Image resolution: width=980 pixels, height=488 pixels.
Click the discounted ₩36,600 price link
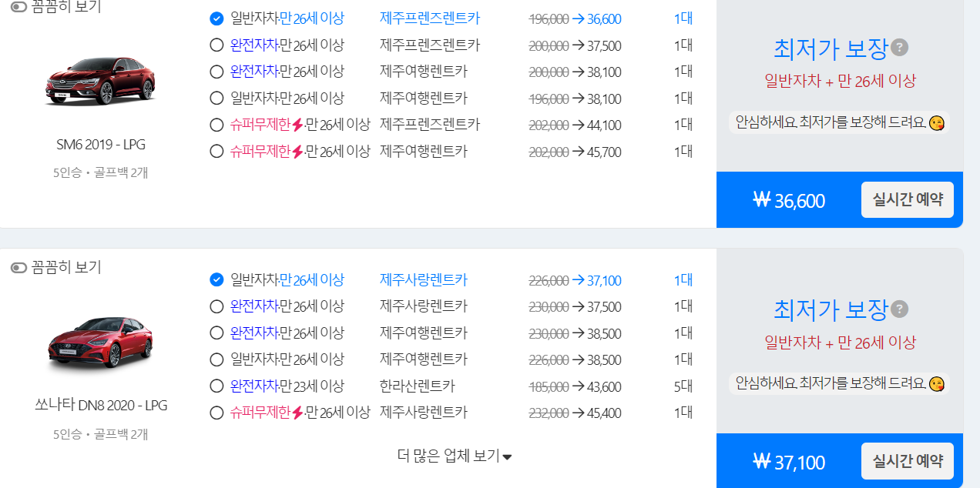(x=605, y=18)
